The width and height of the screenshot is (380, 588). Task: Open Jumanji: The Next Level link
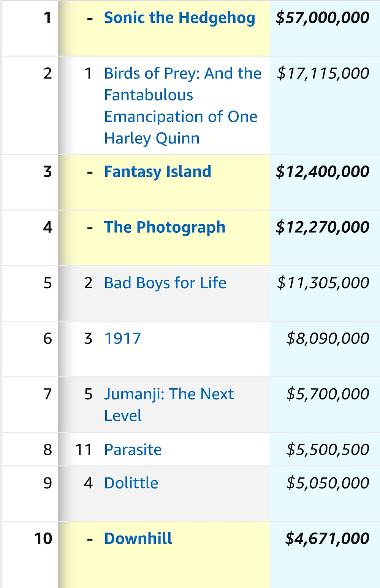tap(169, 405)
